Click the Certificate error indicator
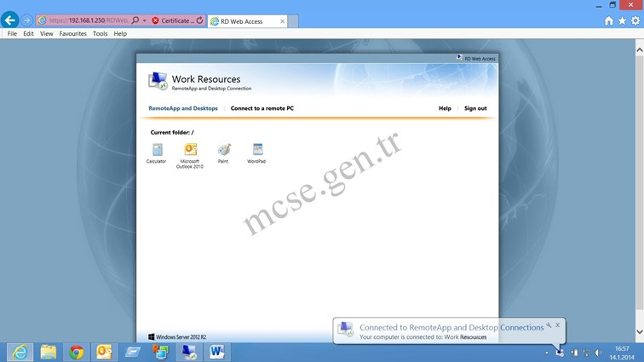644x362 pixels. click(x=172, y=20)
